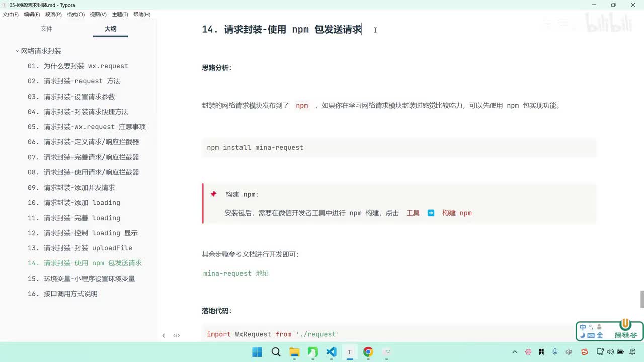Viewport: 644px width, 362px height.
Task: Open the 段落(P) menu
Action: 53,15
